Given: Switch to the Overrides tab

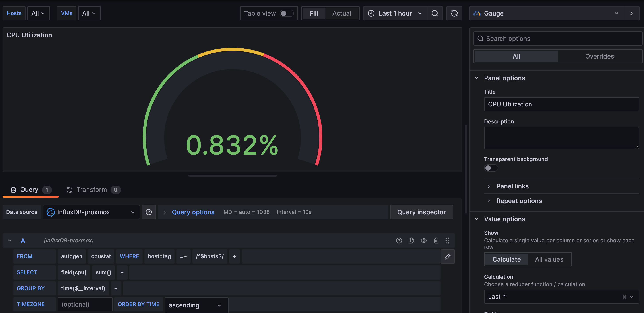Looking at the screenshot, I should tap(600, 56).
